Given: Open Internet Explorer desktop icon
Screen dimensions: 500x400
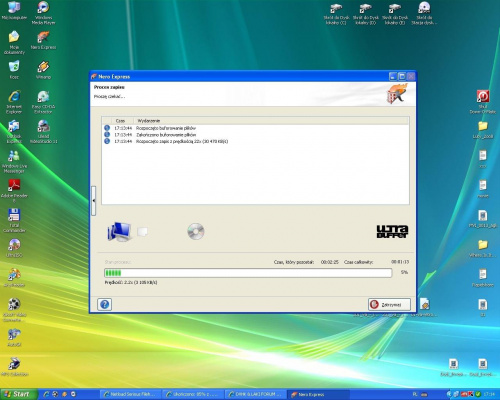Looking at the screenshot, I should pos(14,102).
